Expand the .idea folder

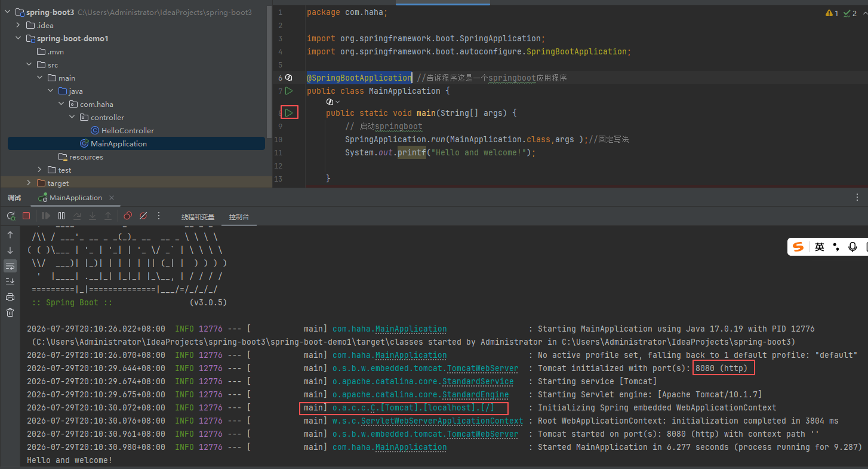(19, 25)
